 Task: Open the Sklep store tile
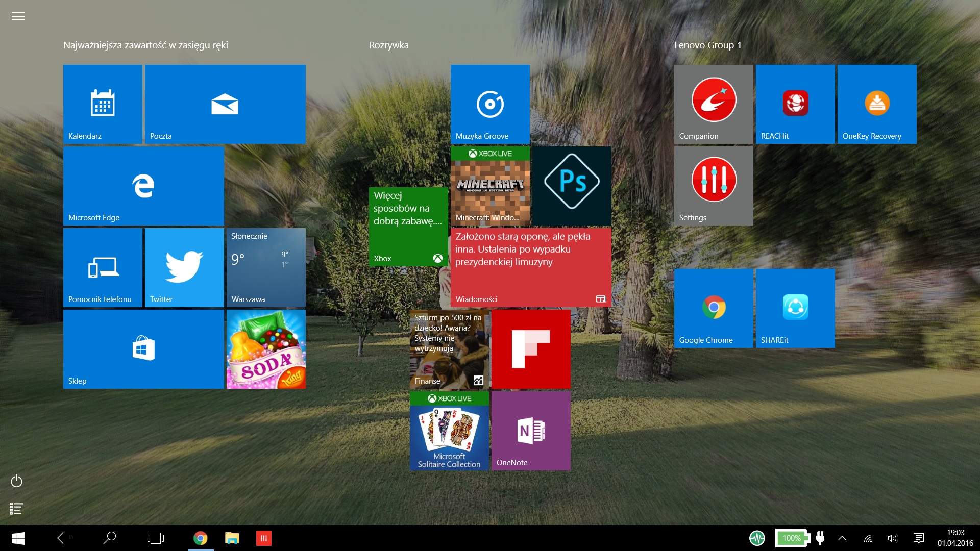(143, 349)
